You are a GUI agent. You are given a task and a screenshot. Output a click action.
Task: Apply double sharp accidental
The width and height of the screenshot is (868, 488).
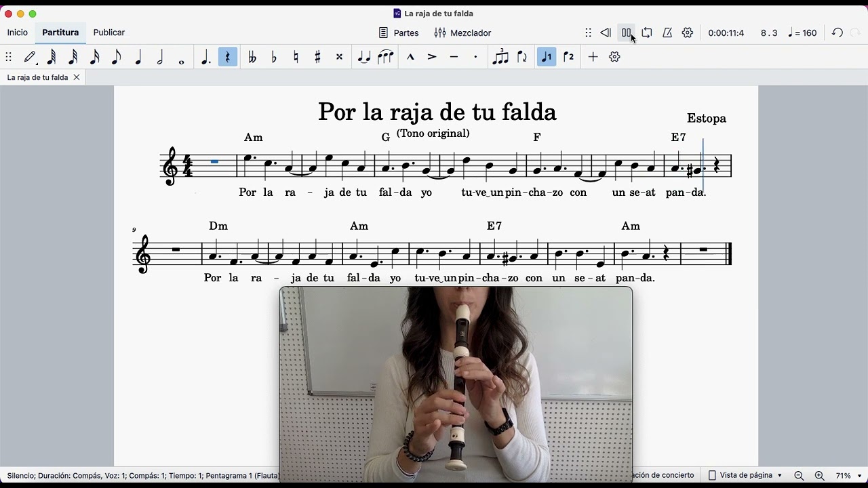pos(339,58)
